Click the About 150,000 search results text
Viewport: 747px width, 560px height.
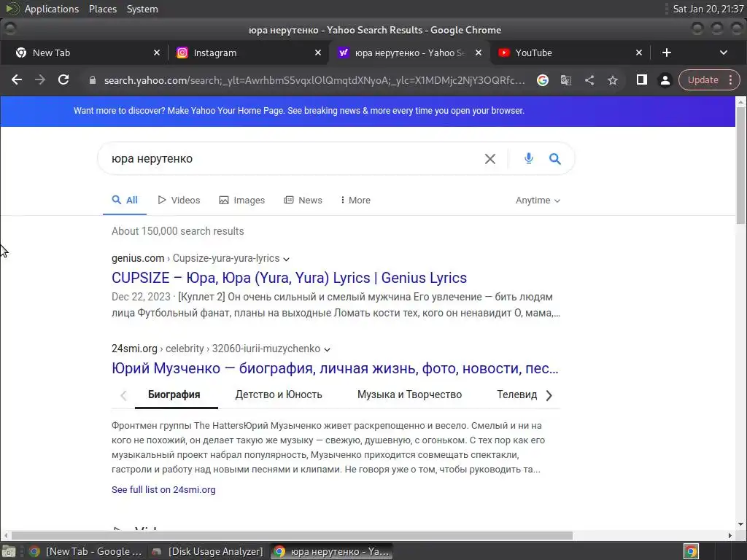click(x=178, y=231)
